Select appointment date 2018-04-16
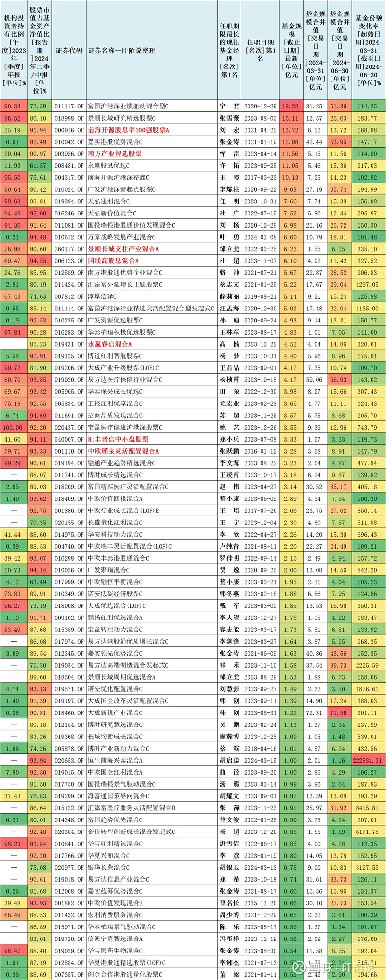The height and width of the screenshot is (980, 386). tap(261, 748)
